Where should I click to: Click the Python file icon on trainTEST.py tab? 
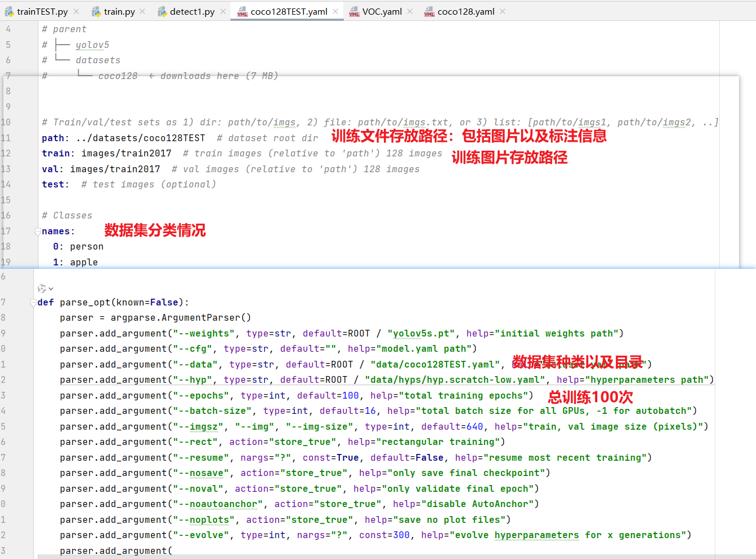[x=10, y=11]
